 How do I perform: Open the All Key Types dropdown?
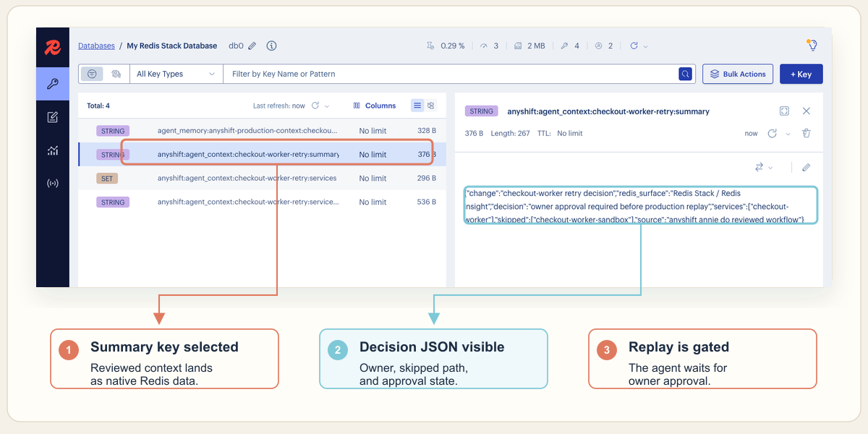pos(176,74)
